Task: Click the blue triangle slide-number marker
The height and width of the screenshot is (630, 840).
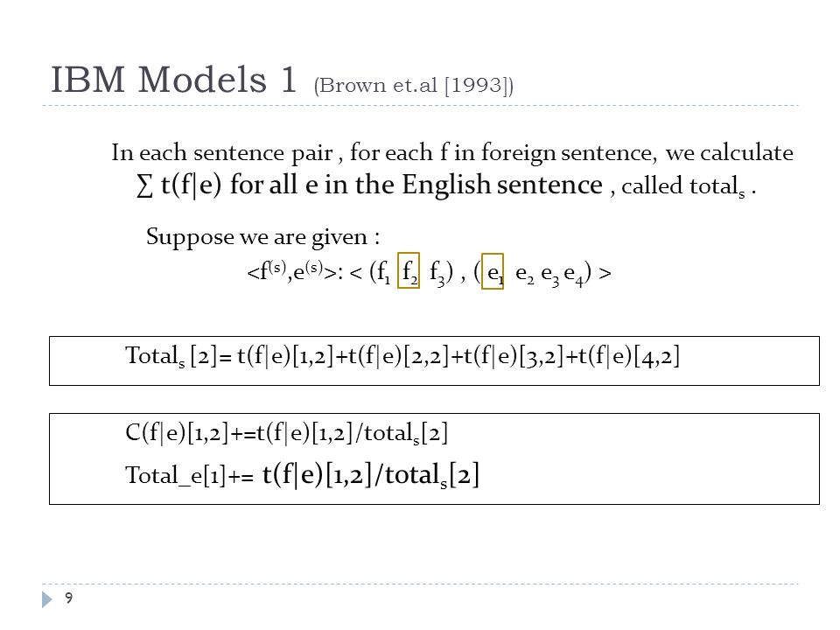Action: [x=47, y=598]
